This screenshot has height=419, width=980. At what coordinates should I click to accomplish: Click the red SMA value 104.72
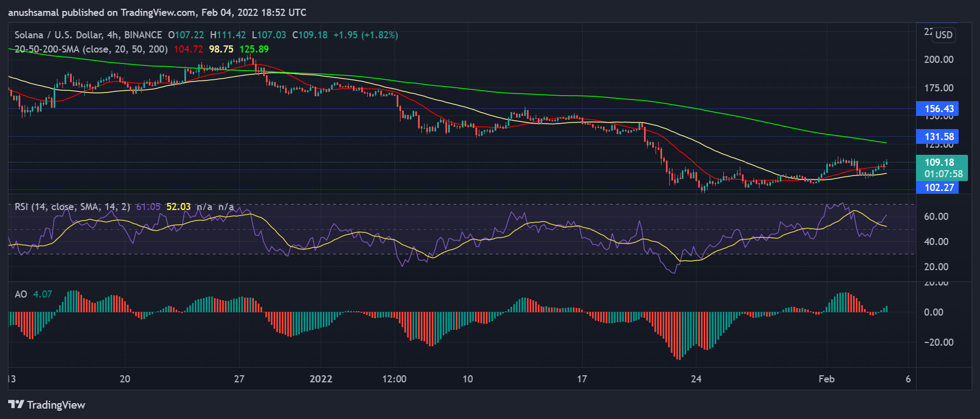pyautogui.click(x=188, y=49)
